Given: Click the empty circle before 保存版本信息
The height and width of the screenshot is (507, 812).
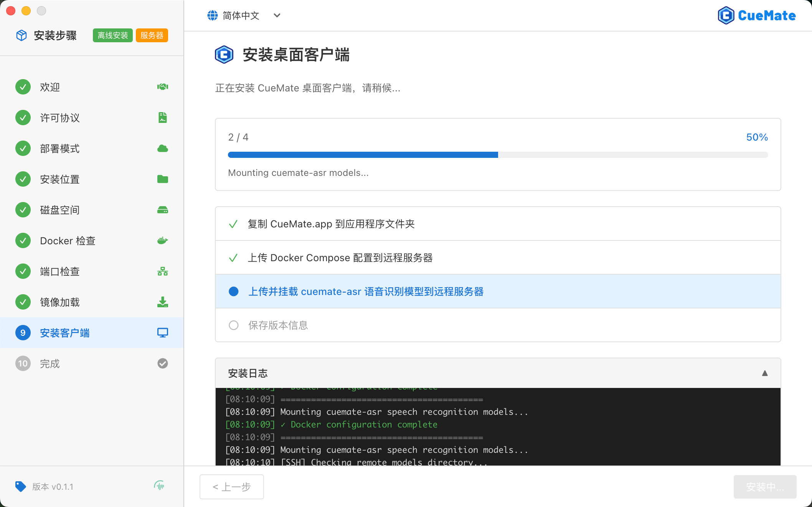Looking at the screenshot, I should (x=233, y=325).
